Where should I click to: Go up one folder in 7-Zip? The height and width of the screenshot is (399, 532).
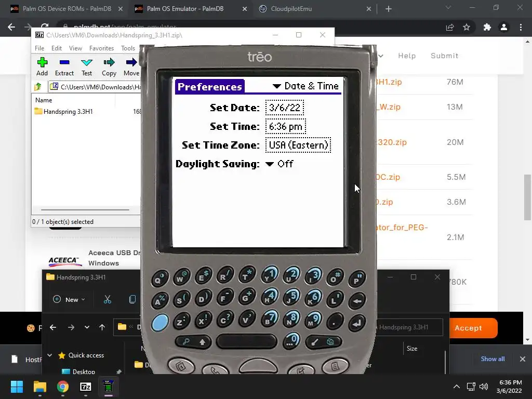pyautogui.click(x=38, y=87)
